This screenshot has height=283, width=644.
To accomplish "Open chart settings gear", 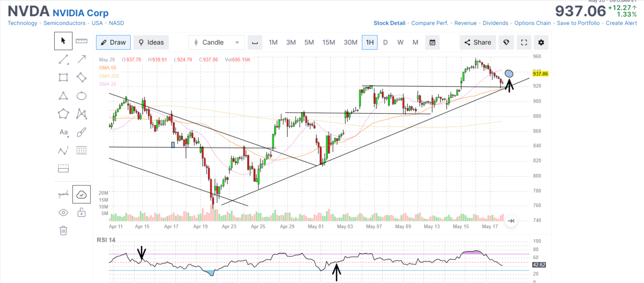I will [x=541, y=43].
